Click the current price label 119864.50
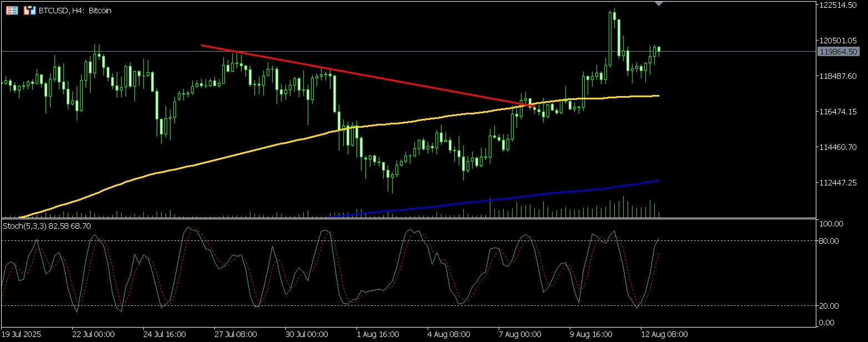 click(x=839, y=52)
